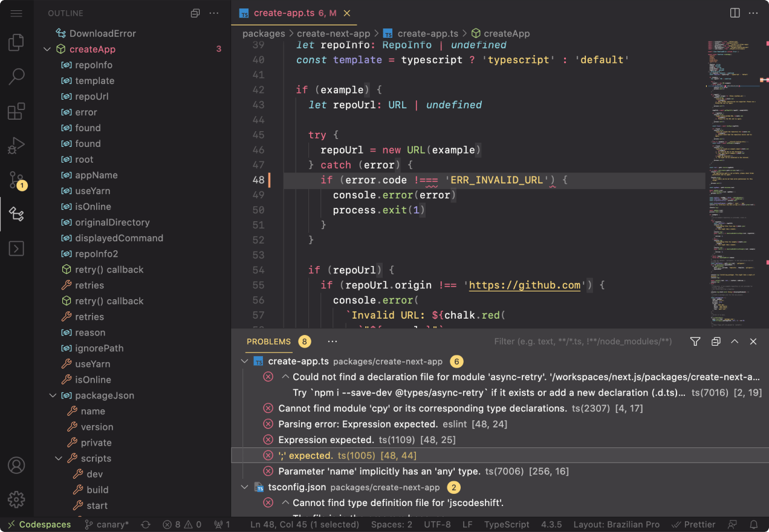Open the Search view icon

(16, 77)
